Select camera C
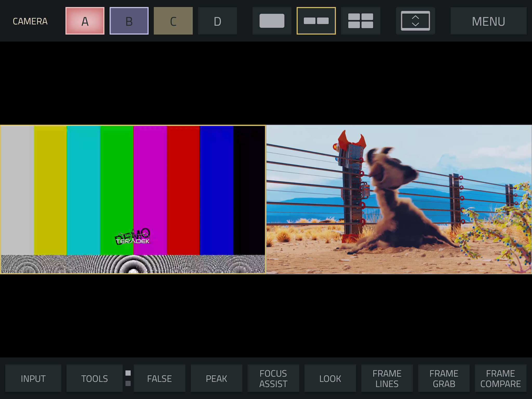532x399 pixels. point(173,21)
